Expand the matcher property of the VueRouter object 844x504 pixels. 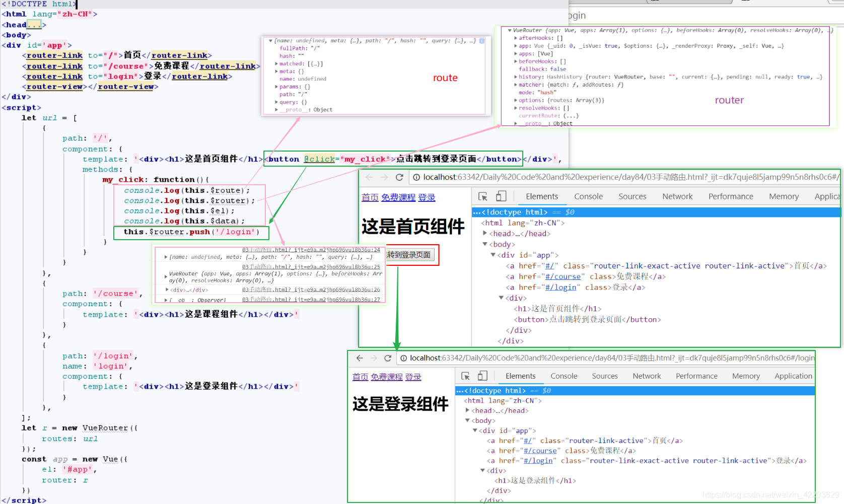tap(516, 85)
